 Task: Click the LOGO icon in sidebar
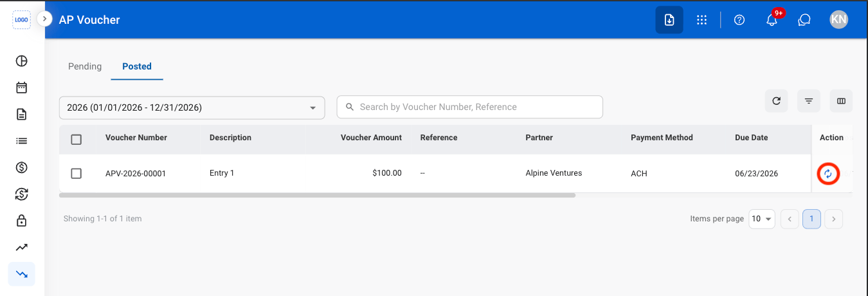point(22,20)
